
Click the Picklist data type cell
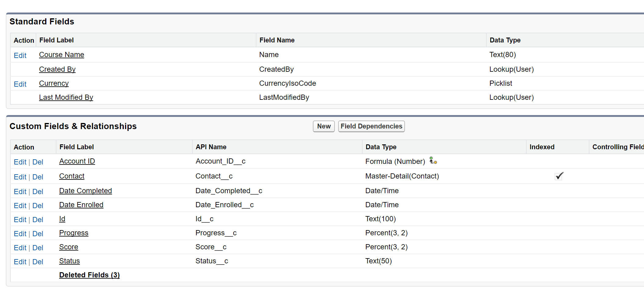pos(501,83)
